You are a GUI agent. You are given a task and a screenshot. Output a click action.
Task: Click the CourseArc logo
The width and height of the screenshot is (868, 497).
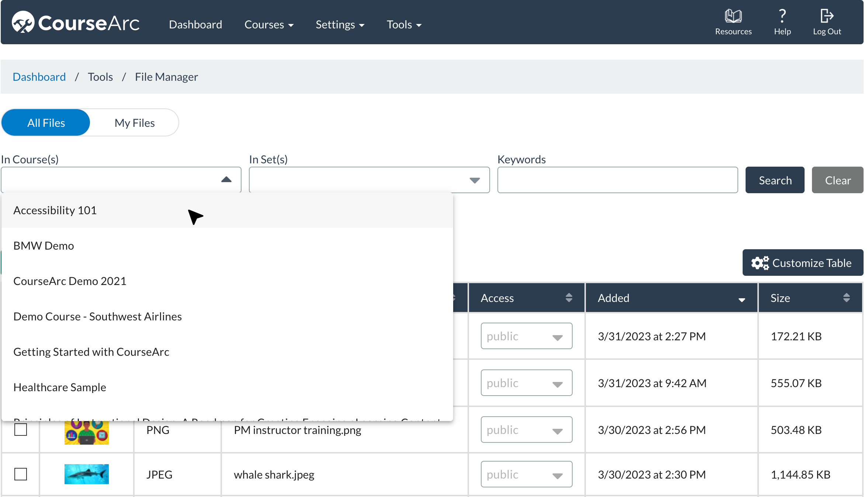tap(76, 23)
